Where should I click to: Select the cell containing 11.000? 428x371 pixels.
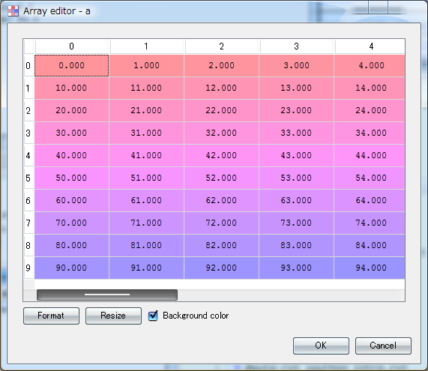click(147, 88)
